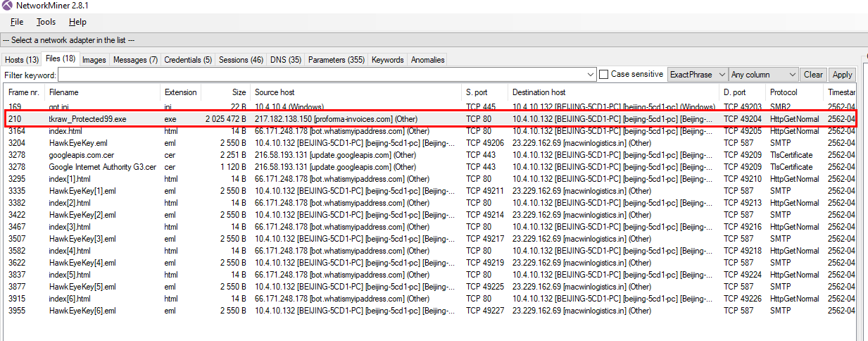The width and height of the screenshot is (868, 341).
Task: Open the Tools menu
Action: pos(46,22)
